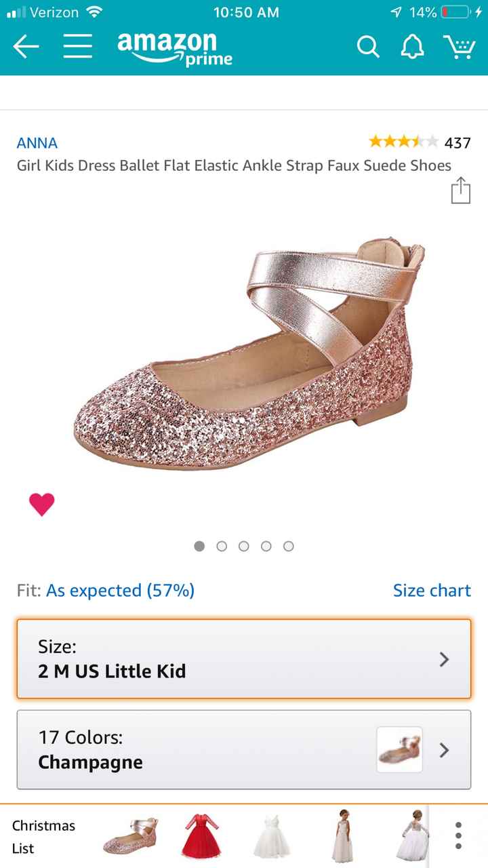Tap the chevron on the Size row
Image resolution: width=488 pixels, height=868 pixels.
click(x=444, y=659)
